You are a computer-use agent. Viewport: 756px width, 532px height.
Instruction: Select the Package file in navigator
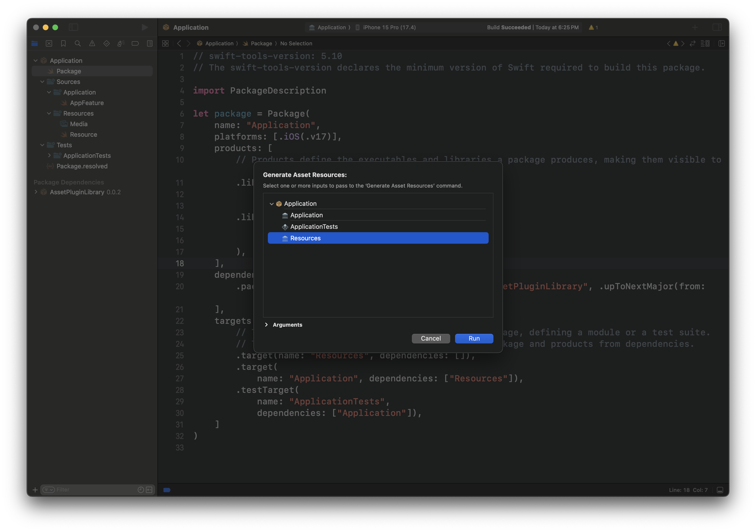tap(92, 71)
